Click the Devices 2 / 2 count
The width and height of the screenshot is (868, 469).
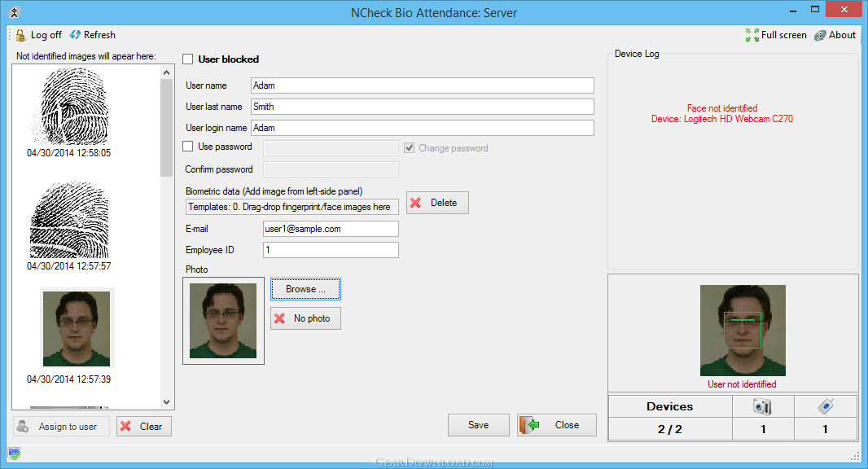point(670,429)
